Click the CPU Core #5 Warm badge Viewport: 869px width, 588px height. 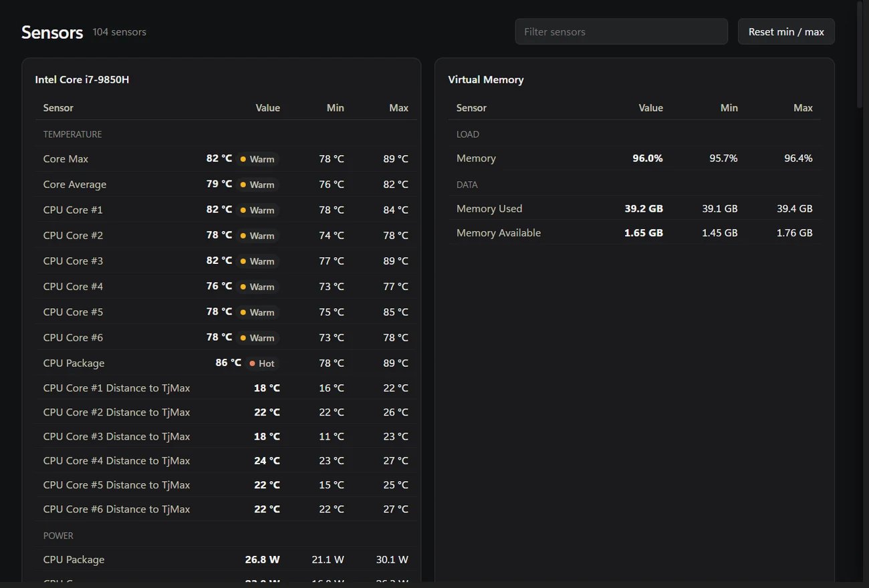click(257, 312)
